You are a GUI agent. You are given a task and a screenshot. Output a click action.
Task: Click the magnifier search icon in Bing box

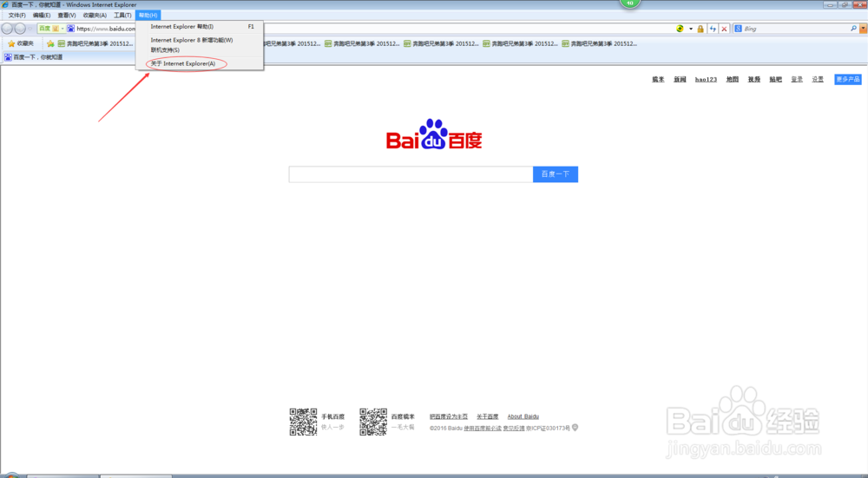853,29
